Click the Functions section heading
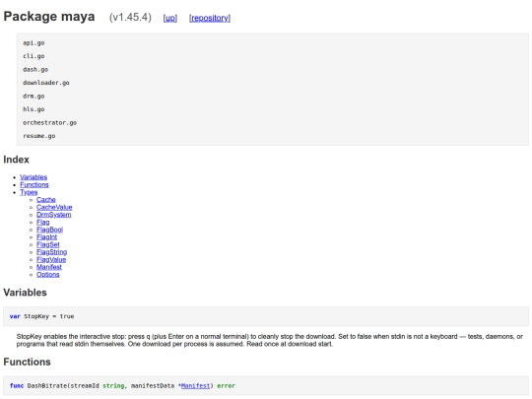The image size is (532, 399). pos(28,362)
